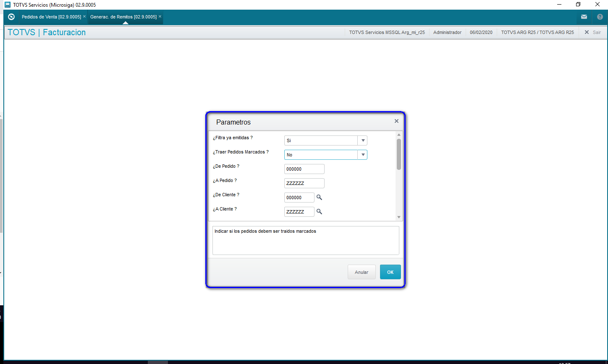
Task: Click the magnifier lookup beside A Cliente
Action: (319, 212)
